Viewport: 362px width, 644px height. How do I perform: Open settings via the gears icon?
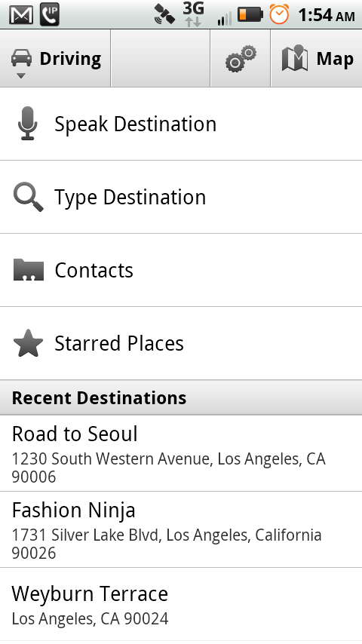[x=241, y=58]
